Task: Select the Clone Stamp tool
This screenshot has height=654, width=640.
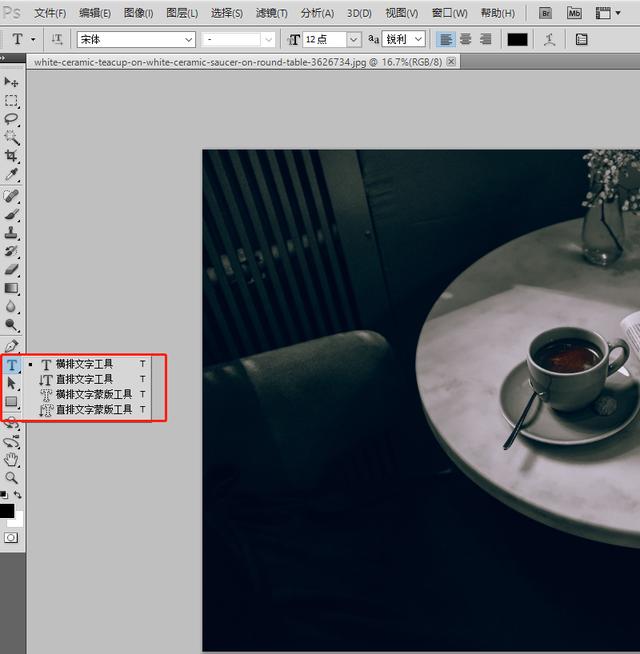Action: (11, 233)
